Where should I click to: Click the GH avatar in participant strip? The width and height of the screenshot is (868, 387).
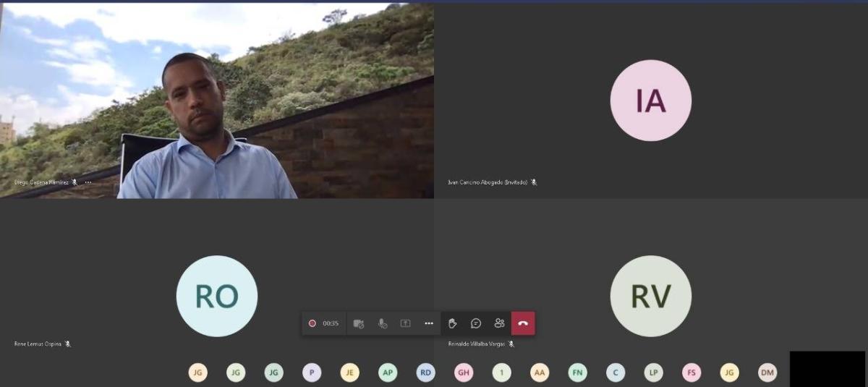(x=464, y=373)
